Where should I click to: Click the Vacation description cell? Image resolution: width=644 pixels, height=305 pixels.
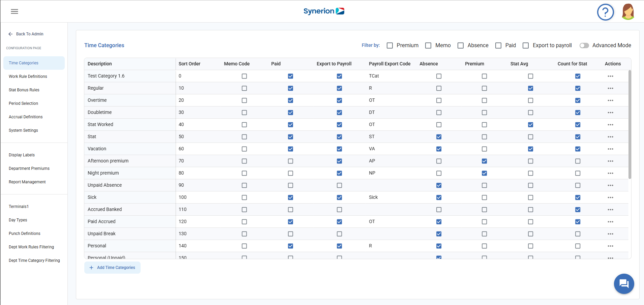tap(130, 149)
